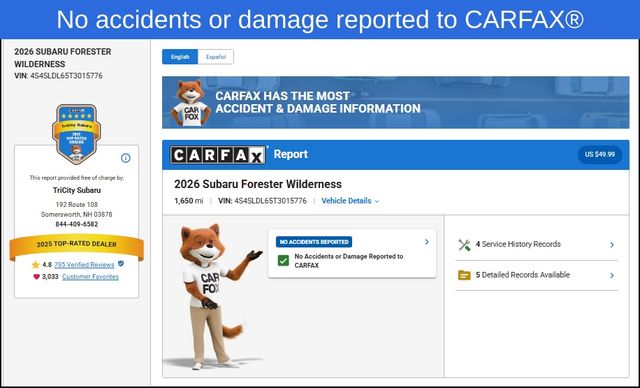Switch report language to Español
This screenshot has height=388, width=640.
point(216,57)
